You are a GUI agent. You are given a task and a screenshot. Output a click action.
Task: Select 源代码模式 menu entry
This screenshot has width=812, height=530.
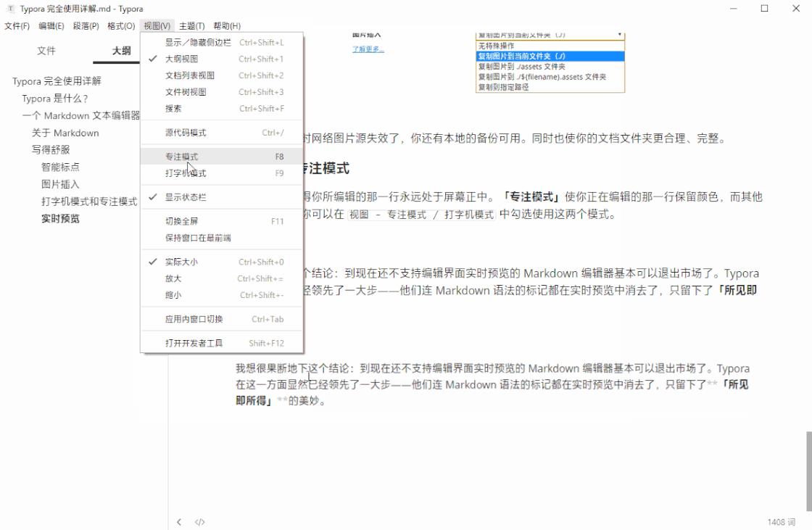[x=222, y=133]
